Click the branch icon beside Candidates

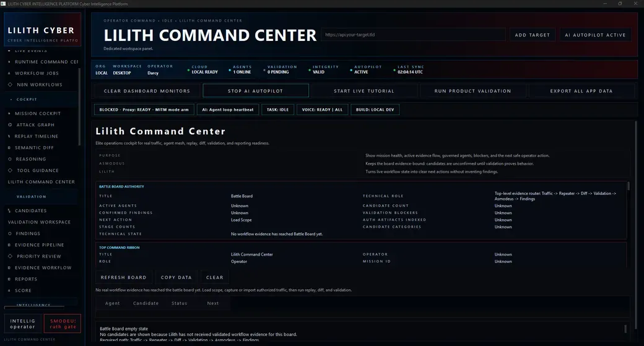point(9,210)
